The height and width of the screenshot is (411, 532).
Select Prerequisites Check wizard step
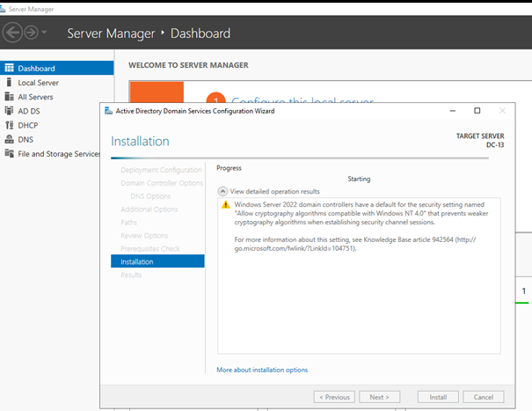150,249
